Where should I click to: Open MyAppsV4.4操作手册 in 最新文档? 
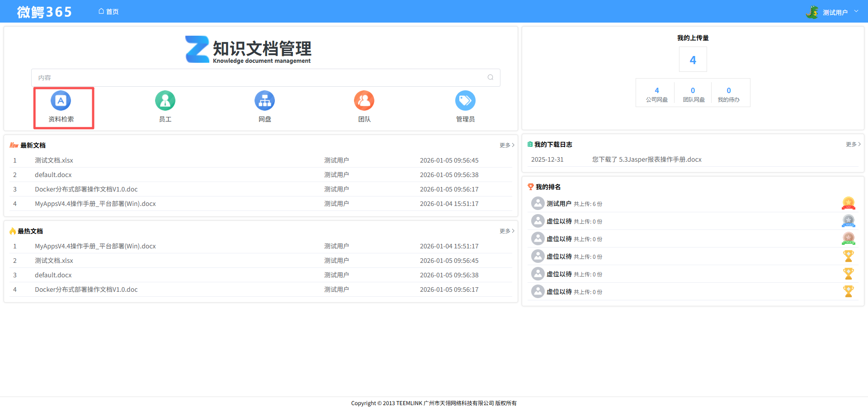pyautogui.click(x=95, y=204)
